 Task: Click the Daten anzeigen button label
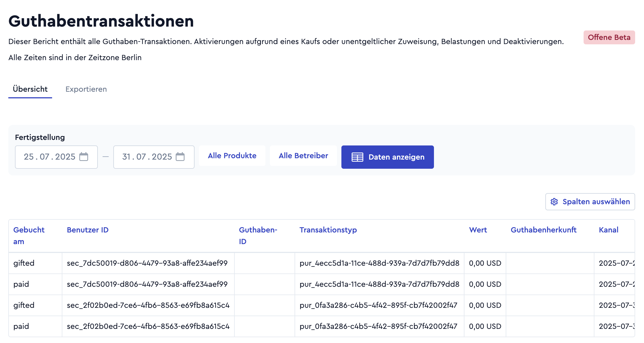[x=397, y=157]
